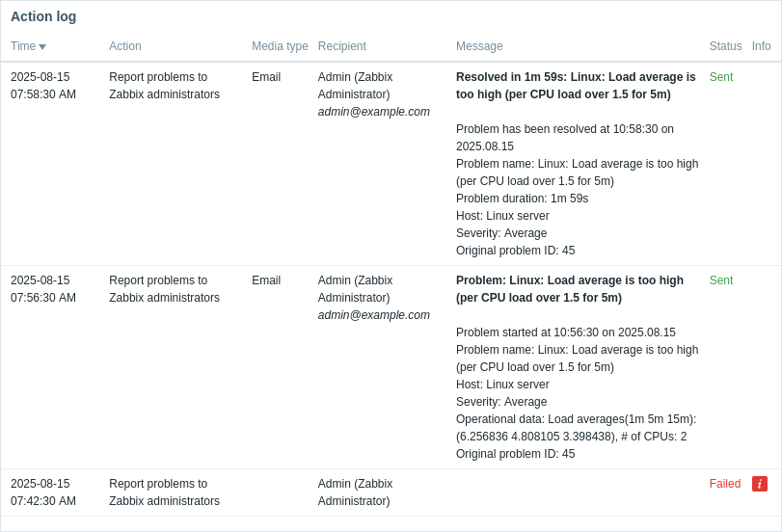Click the Recipient column header
Screen dimensions: 782x532
(x=342, y=46)
